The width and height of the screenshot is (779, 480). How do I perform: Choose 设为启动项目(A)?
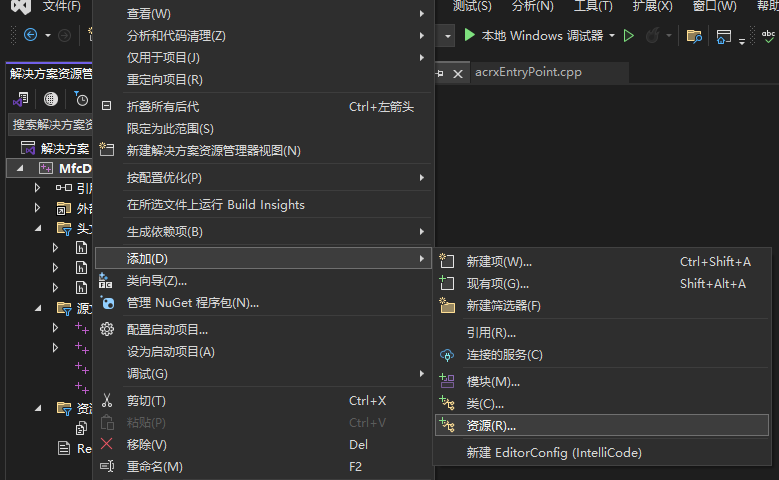(264, 351)
